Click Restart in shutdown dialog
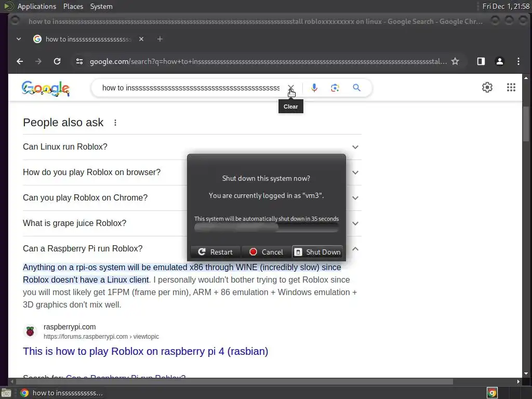 [x=216, y=252]
